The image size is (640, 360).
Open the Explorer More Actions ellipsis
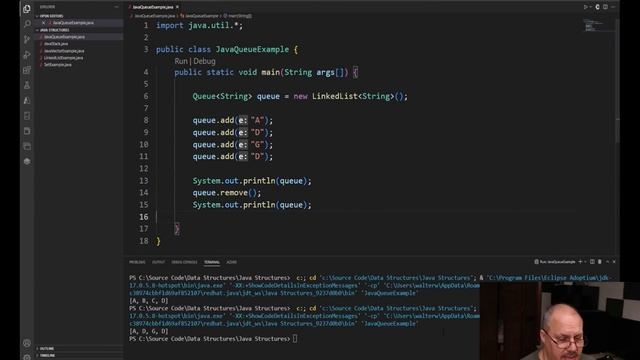click(x=116, y=7)
